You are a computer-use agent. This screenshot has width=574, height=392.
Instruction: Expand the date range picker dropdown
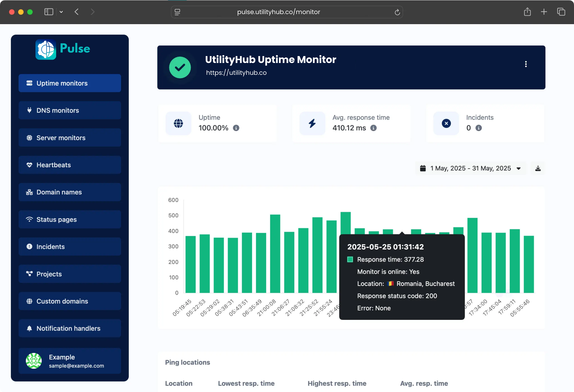pyautogui.click(x=519, y=168)
